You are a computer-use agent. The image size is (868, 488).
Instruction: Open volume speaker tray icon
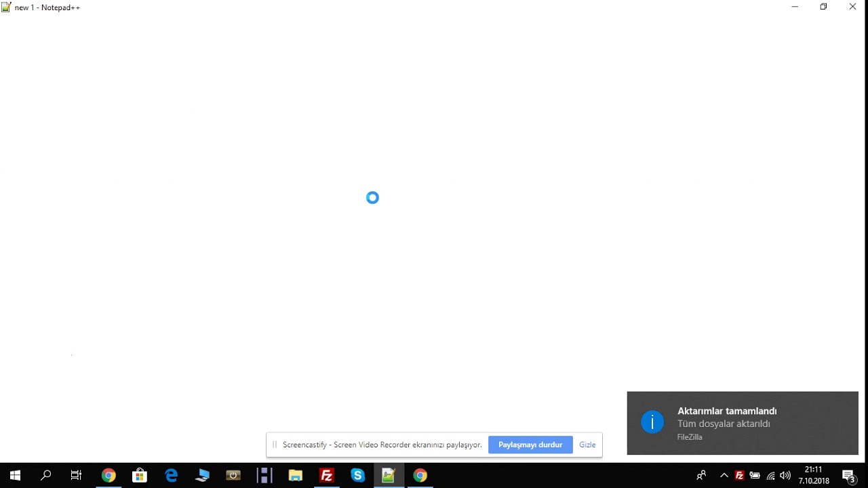[785, 475]
